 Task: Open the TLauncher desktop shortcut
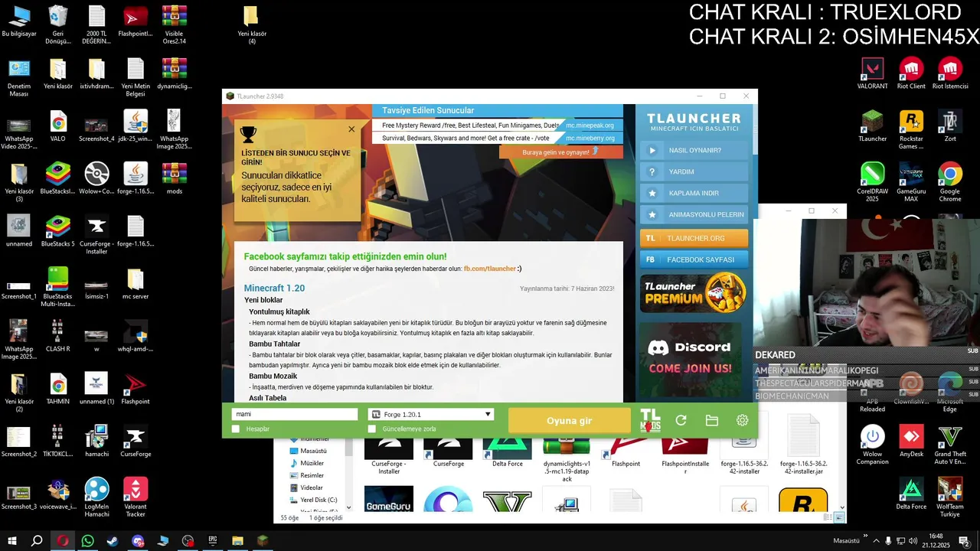pos(872,127)
